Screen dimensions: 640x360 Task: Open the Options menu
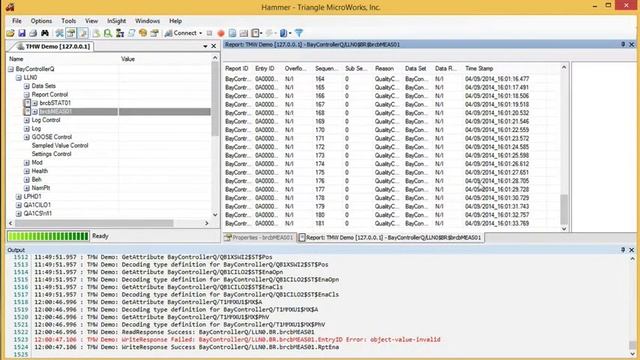(41, 21)
